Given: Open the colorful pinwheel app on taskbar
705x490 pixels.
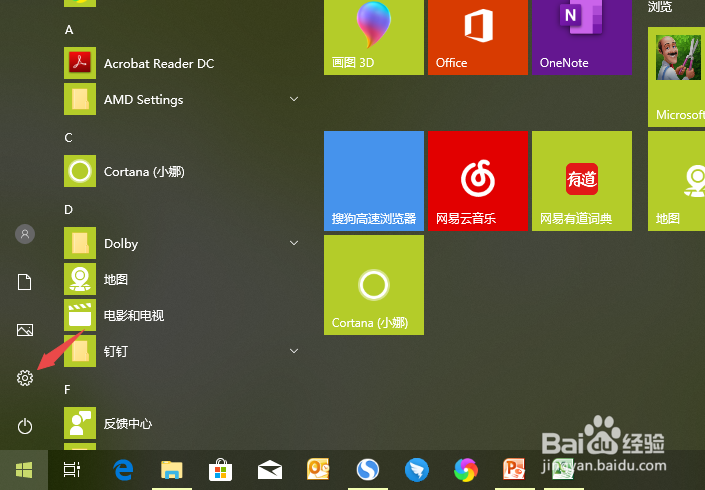Looking at the screenshot, I should click(x=466, y=470).
